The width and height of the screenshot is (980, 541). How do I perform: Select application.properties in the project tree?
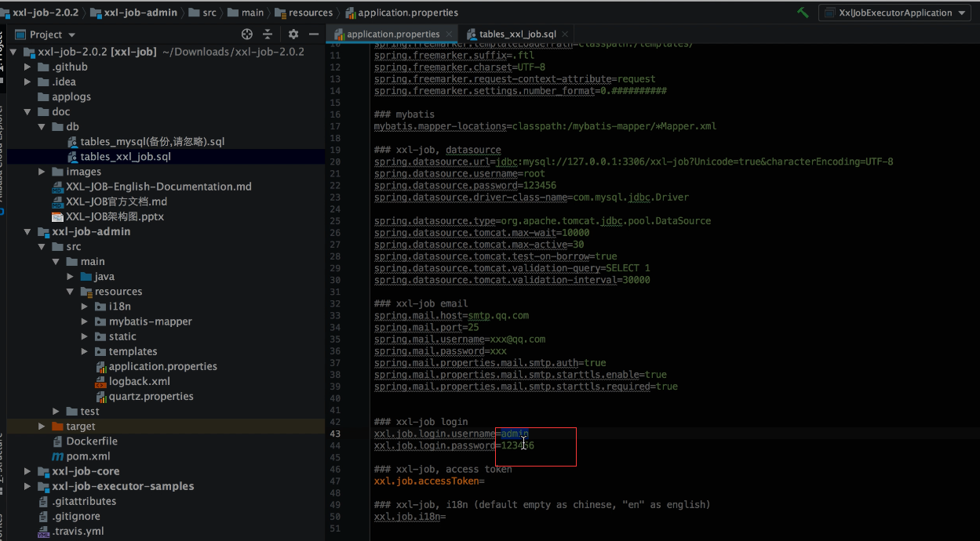click(x=163, y=366)
